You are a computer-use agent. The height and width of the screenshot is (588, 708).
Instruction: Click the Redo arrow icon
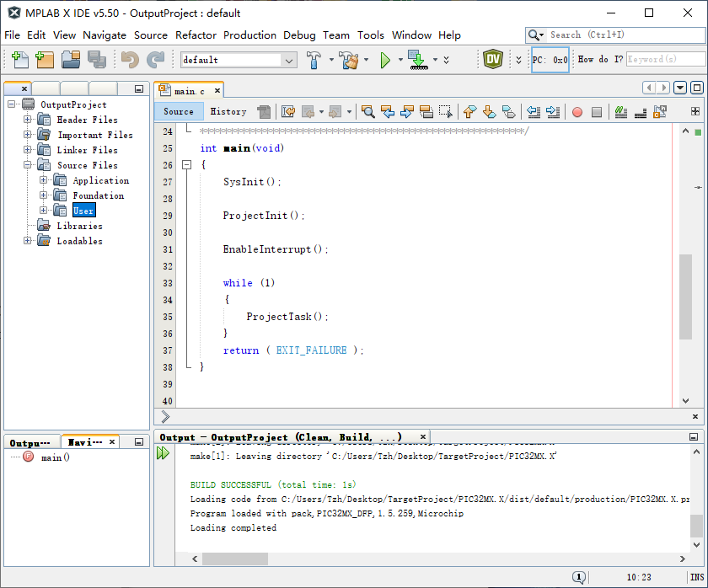click(156, 60)
